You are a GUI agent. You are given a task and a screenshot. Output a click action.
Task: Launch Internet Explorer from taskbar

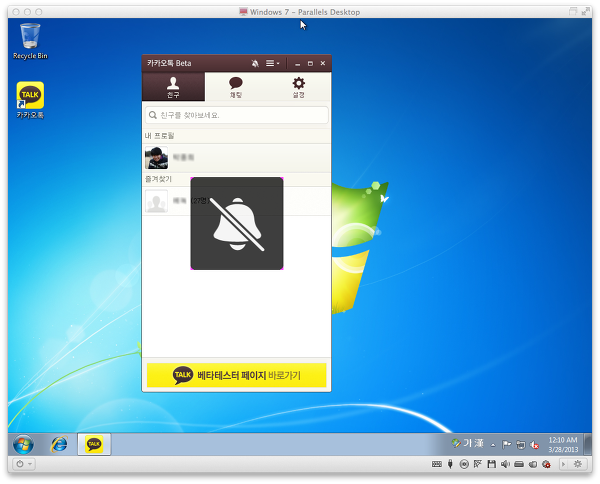click(59, 445)
